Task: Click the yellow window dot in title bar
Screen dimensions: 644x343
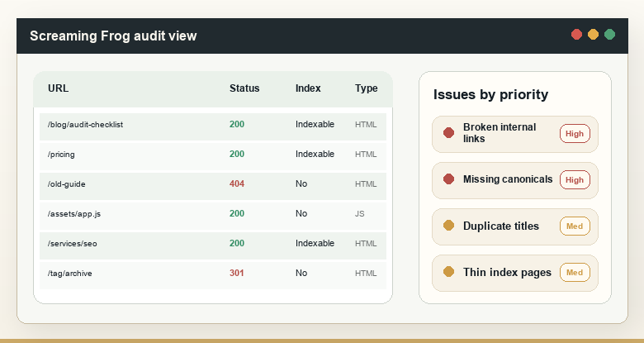Action: click(593, 35)
